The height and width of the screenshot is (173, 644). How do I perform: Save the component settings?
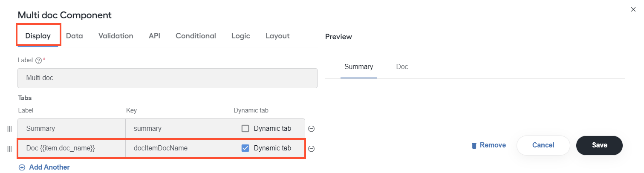599,145
